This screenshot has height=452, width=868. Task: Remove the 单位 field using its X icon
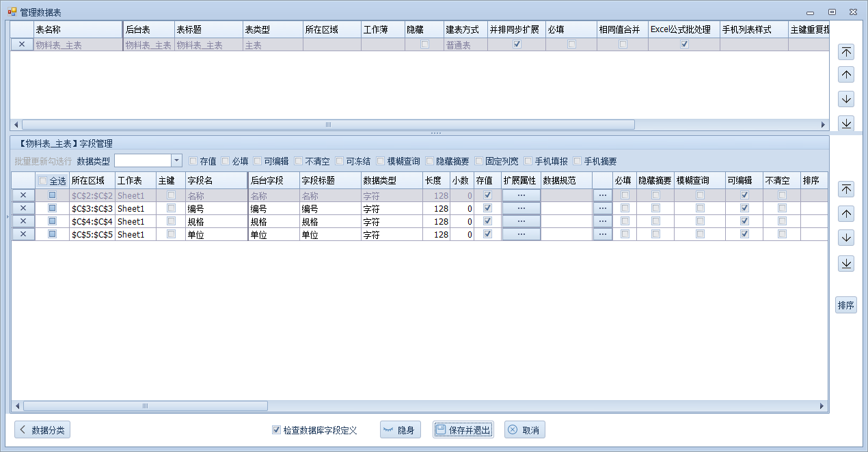pos(23,234)
